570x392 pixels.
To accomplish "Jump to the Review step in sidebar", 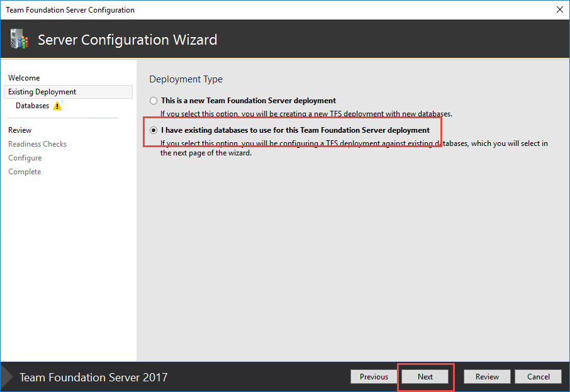I will (20, 130).
